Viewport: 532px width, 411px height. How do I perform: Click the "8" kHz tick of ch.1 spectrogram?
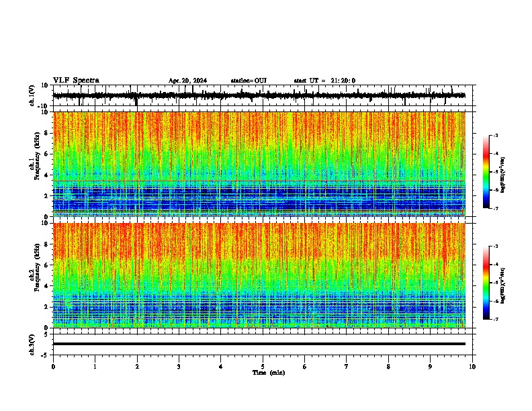[46, 133]
